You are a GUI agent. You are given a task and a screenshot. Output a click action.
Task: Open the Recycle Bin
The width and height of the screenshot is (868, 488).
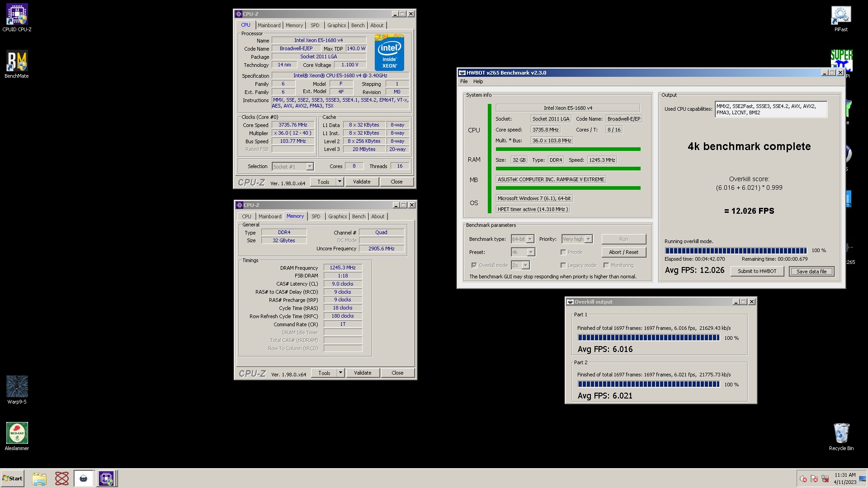click(x=841, y=436)
